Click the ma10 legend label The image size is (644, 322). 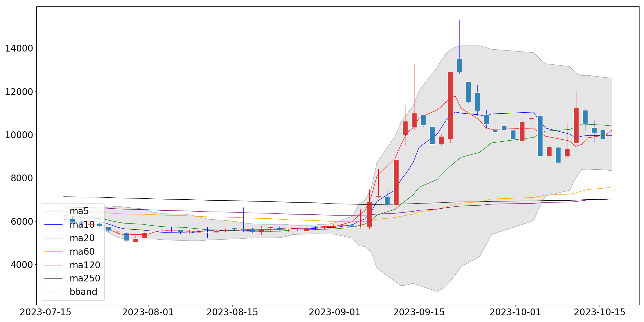[x=82, y=225]
